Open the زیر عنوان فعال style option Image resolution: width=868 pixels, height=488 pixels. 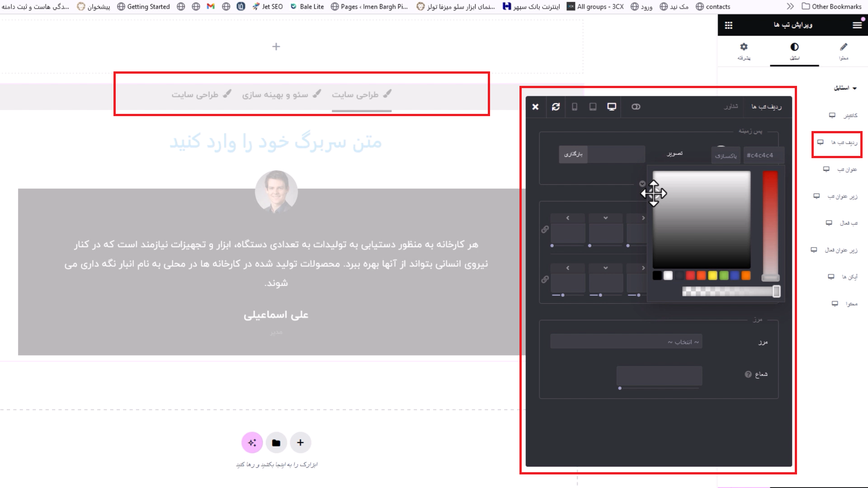pyautogui.click(x=841, y=250)
